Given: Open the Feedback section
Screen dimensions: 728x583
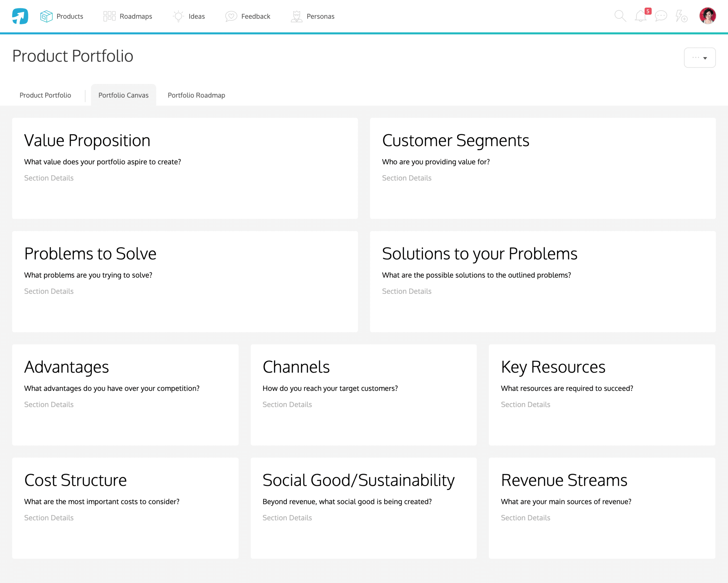Looking at the screenshot, I should point(255,16).
